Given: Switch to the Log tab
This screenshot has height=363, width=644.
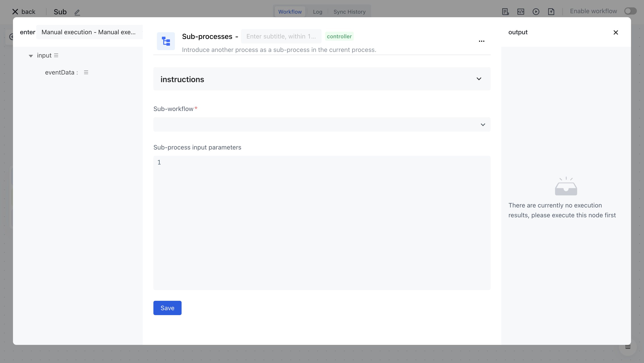Looking at the screenshot, I should click(318, 12).
